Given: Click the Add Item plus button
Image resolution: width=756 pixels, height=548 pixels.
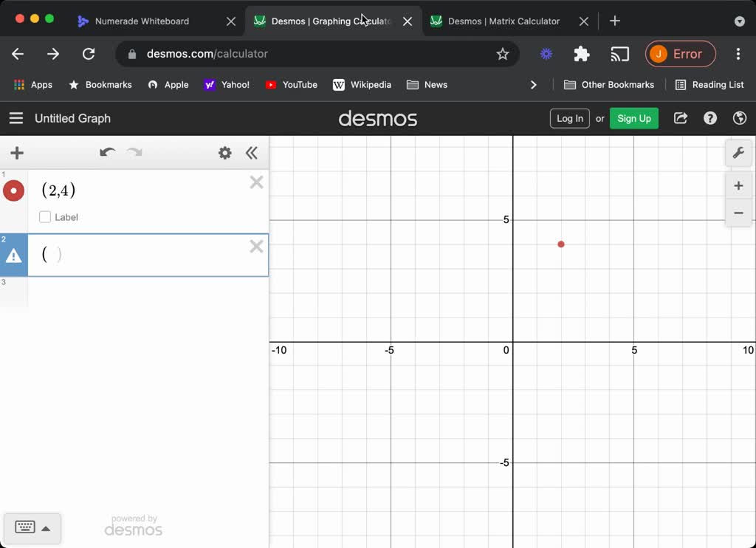Looking at the screenshot, I should click(17, 153).
